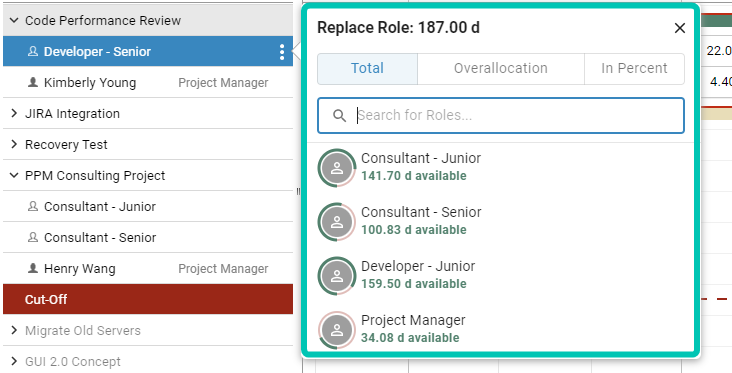Click the 159.50 d available text
732x373 pixels.
click(414, 284)
